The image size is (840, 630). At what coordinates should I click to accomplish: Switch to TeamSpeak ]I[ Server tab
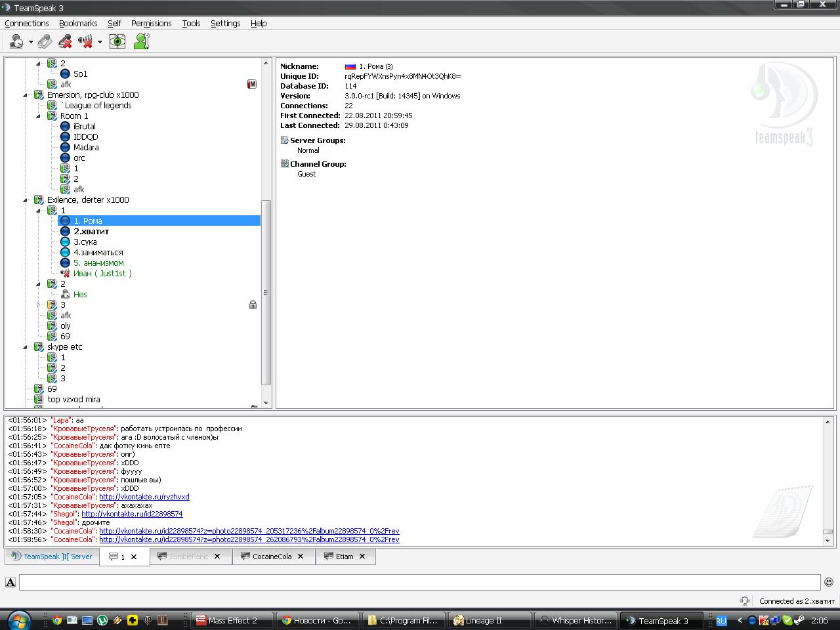pyautogui.click(x=52, y=556)
